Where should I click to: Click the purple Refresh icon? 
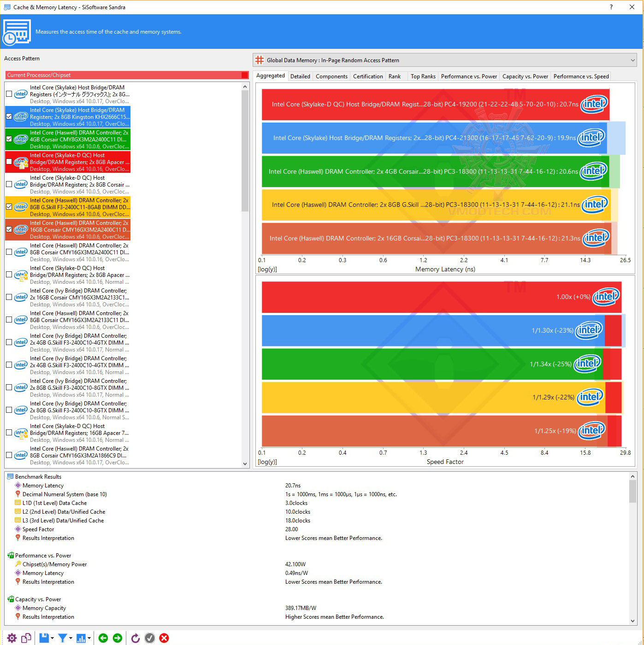[x=135, y=638]
